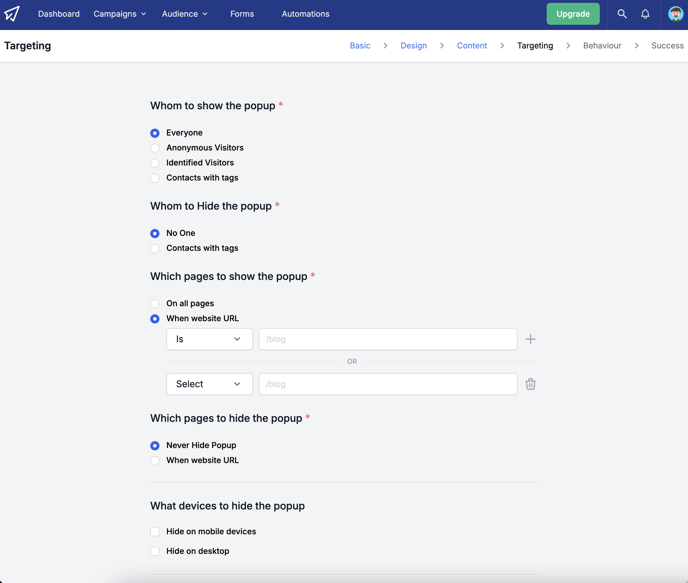Choose On all pages radio option
This screenshot has width=688, height=583.
[154, 304]
